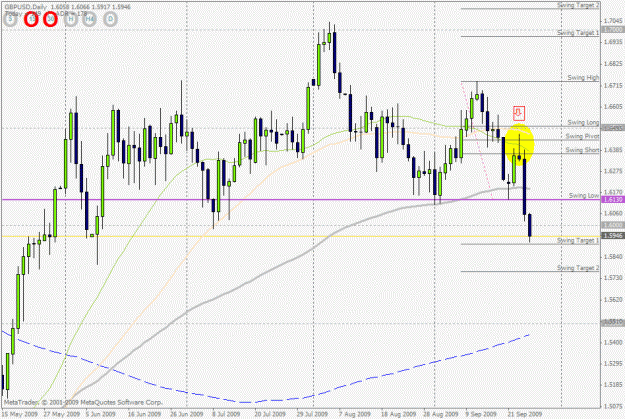Viewport: 625px width, 419px height.
Task: Select the 30-minute timeframe circle button
Action: point(50,19)
